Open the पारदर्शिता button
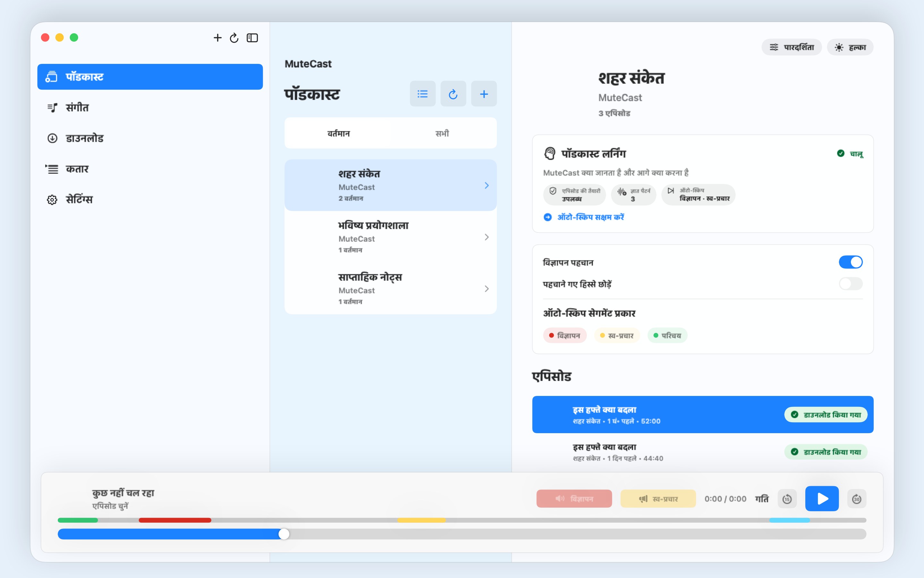Image resolution: width=924 pixels, height=578 pixels. click(x=791, y=47)
